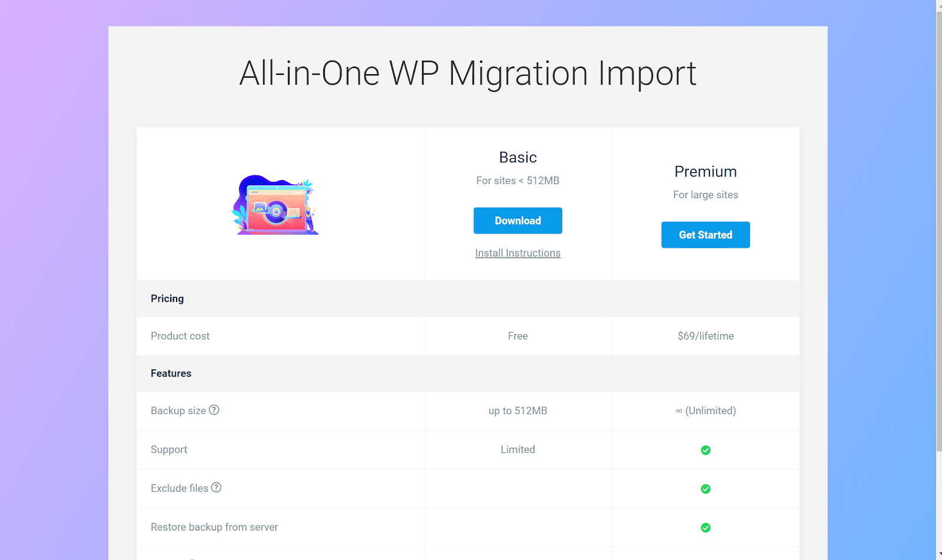The width and height of the screenshot is (942, 560).
Task: Click the Backup size help icon
Action: 214,410
